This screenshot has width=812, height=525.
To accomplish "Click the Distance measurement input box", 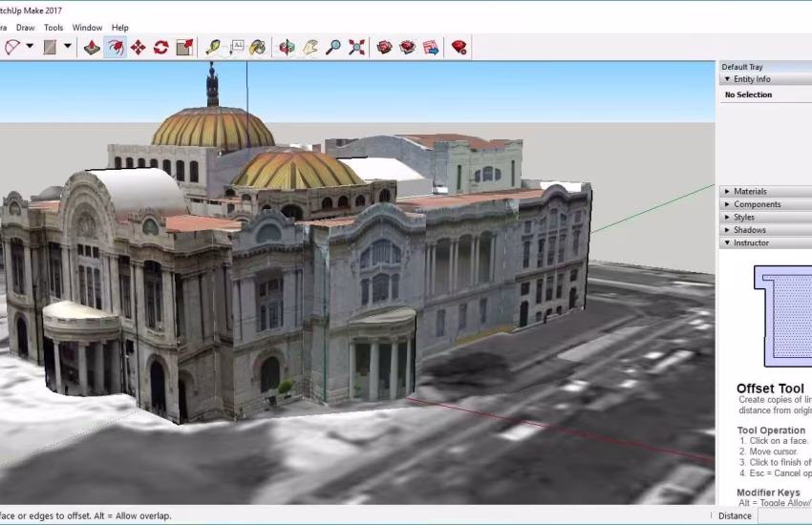I will click(785, 515).
